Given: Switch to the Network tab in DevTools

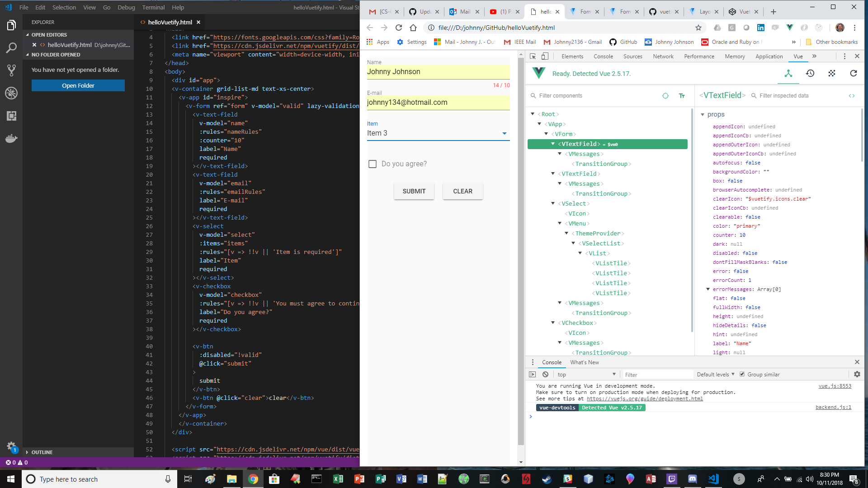Looking at the screenshot, I should pos(663,56).
